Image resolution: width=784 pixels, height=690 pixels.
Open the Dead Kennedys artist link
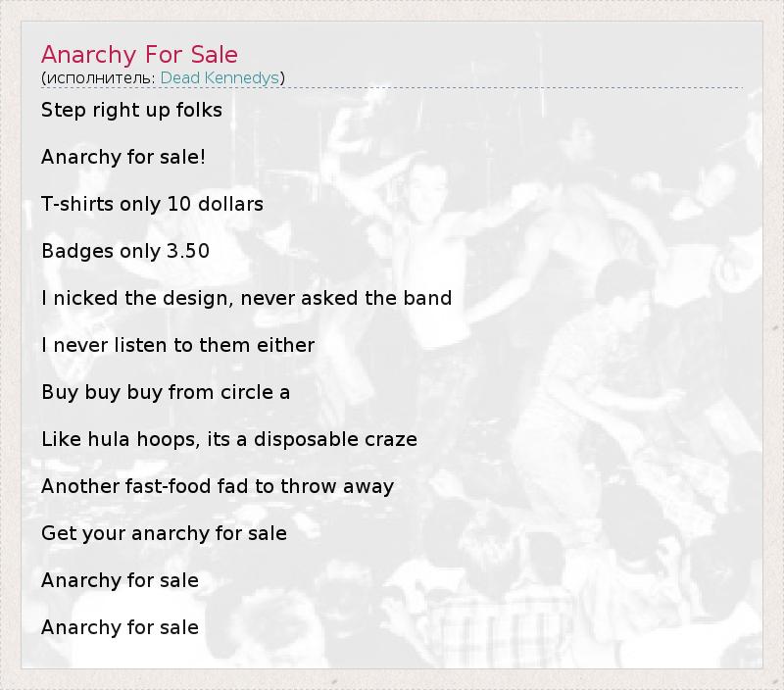point(220,77)
